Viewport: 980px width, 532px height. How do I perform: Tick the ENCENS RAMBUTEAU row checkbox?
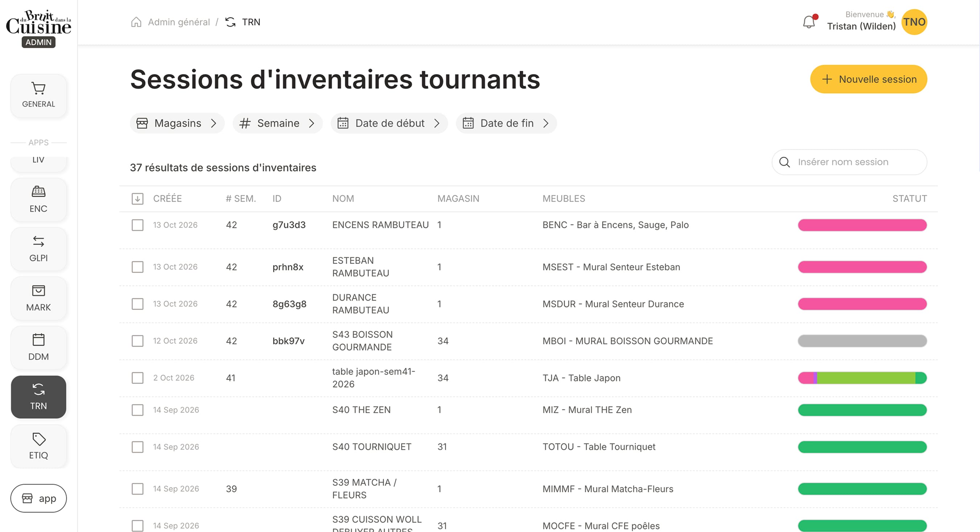coord(137,225)
